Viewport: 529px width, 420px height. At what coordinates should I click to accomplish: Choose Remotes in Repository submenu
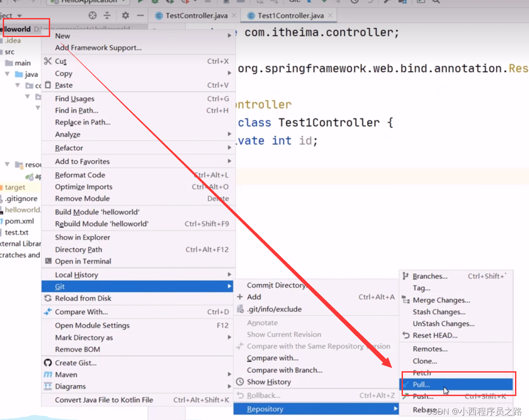point(456,349)
